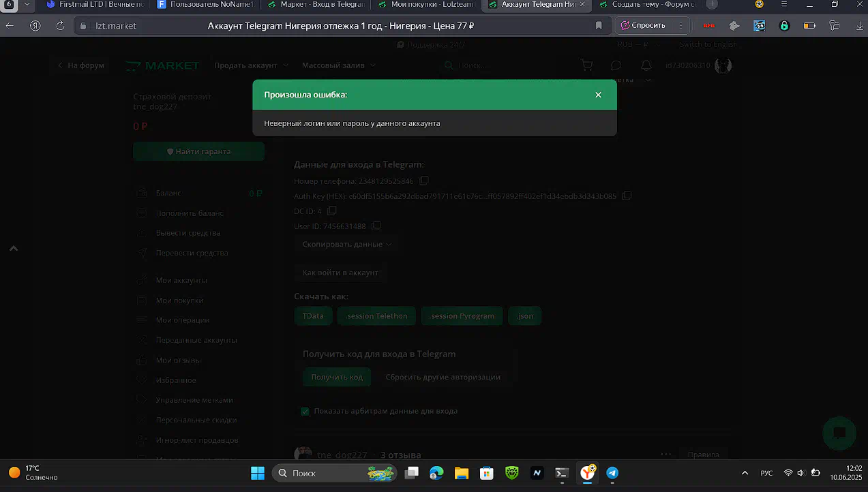This screenshot has height=492, width=868.
Task: Click 'Сбросить другие авторизации'
Action: [443, 377]
